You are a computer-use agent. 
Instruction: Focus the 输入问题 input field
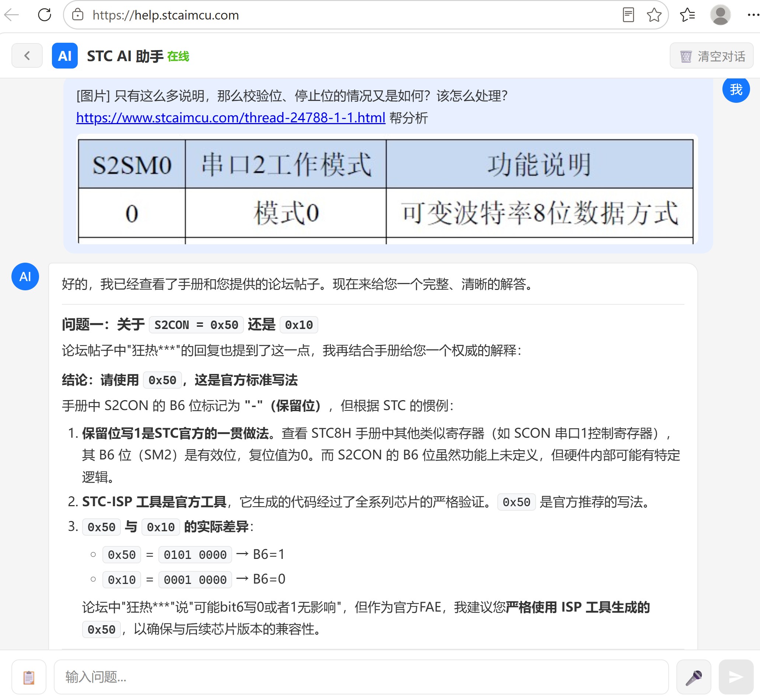361,677
